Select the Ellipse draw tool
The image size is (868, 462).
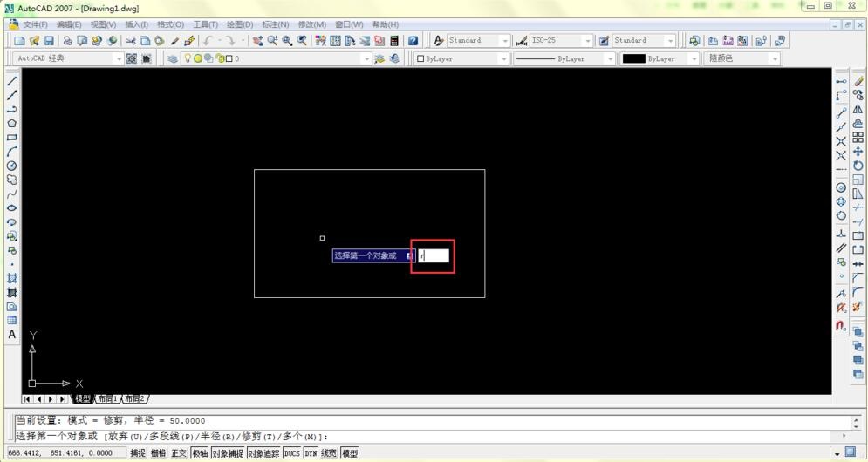click(11, 208)
